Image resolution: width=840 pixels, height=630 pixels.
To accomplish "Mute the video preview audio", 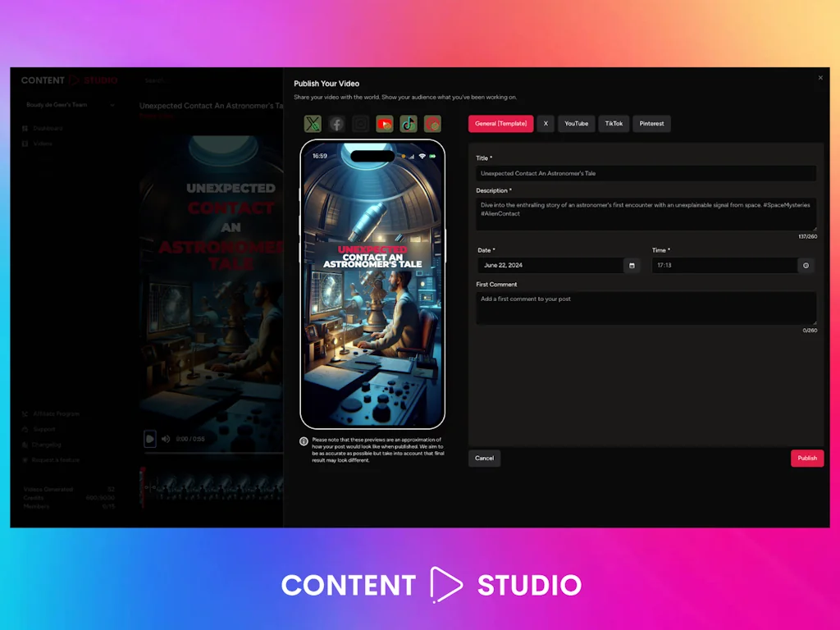I will (x=167, y=439).
